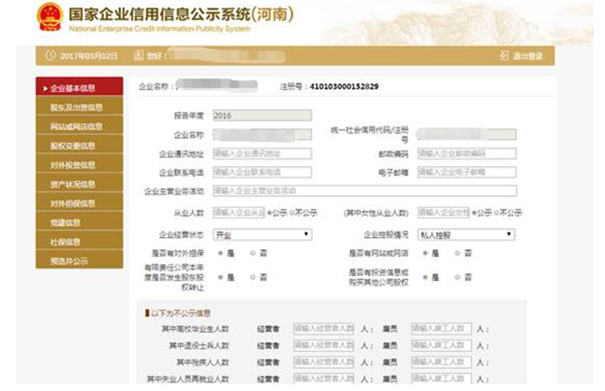Image resolution: width=605 pixels, height=391 pixels.
Task: Focus 经营者 field for 其中高校毕业生人数
Action: 324,328
